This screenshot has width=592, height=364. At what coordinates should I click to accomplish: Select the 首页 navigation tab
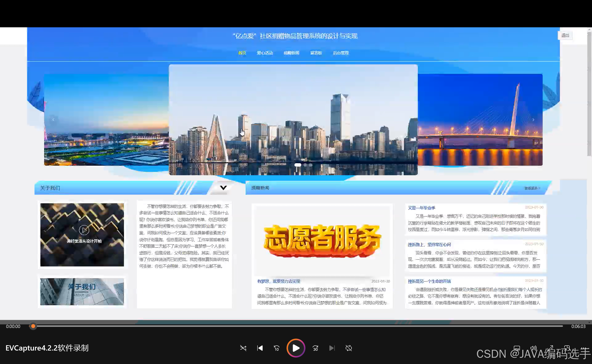pyautogui.click(x=242, y=53)
